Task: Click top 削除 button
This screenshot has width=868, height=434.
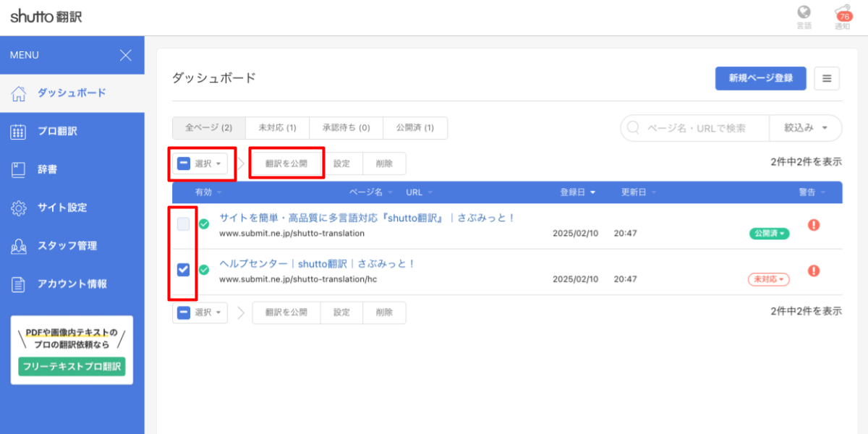Action: pos(384,163)
